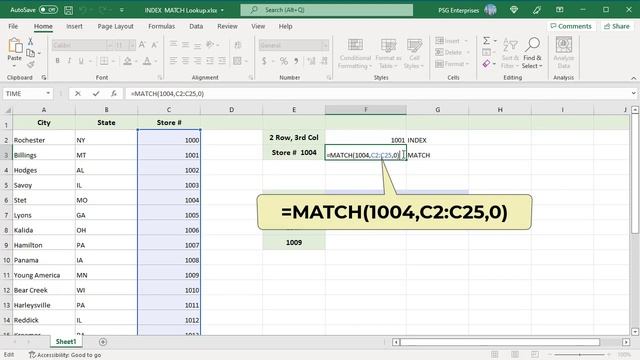This screenshot has height=360, width=640.
Task: Open Cell Styles menu
Action: pos(414,54)
